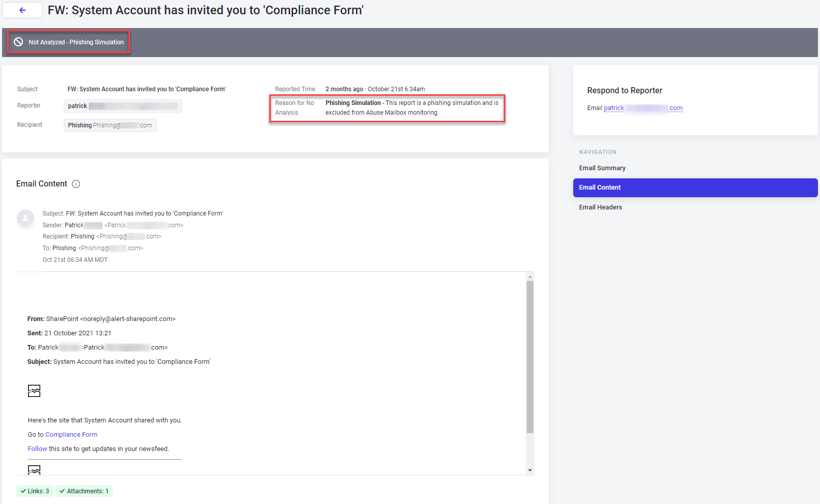Click the Links: 3 badge

click(35, 491)
